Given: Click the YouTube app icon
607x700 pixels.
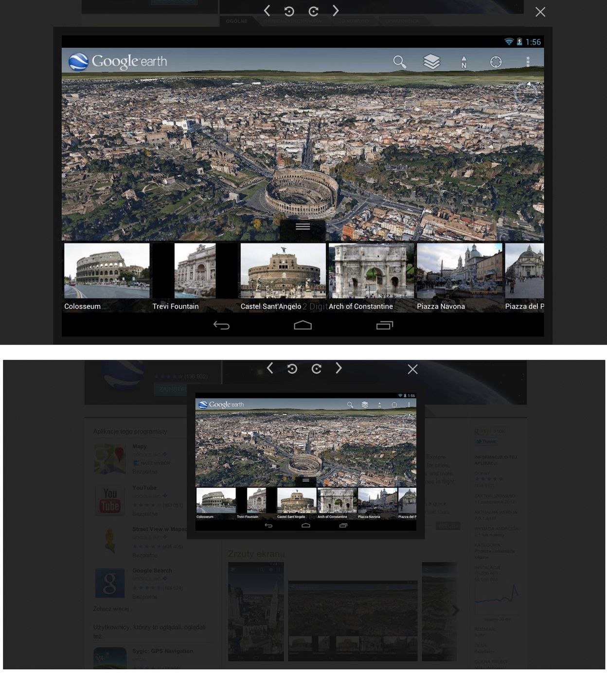Looking at the screenshot, I should tap(110, 501).
